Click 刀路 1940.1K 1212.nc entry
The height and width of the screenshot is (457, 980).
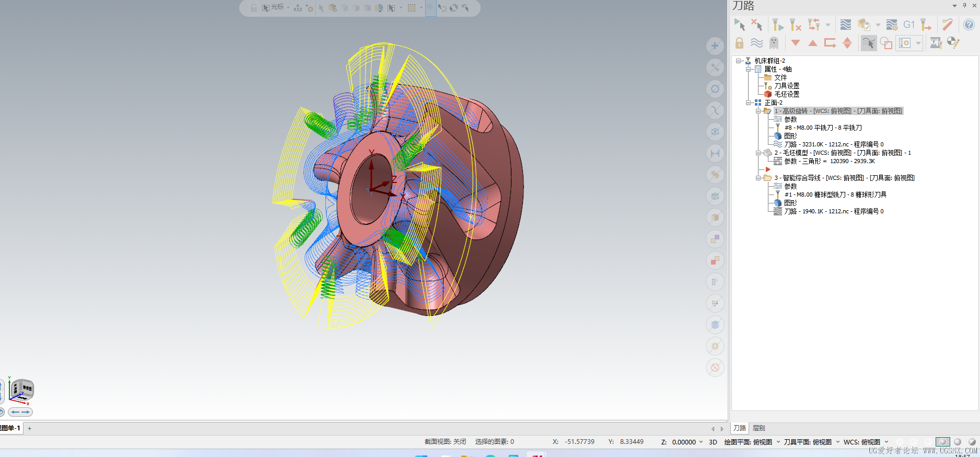tap(834, 211)
